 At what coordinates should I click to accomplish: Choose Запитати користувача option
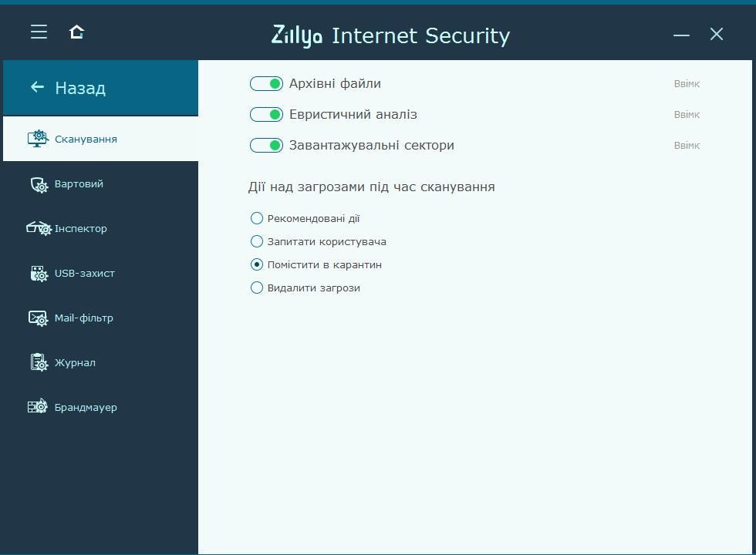(256, 241)
